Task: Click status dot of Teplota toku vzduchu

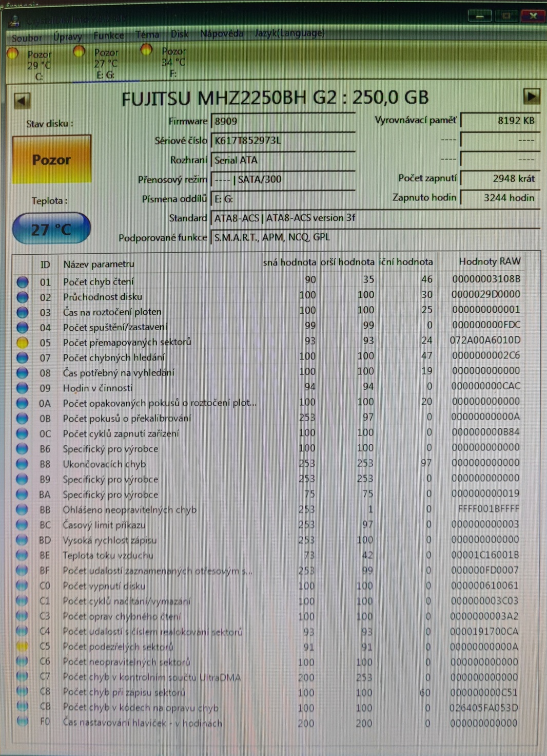Action: (22, 555)
